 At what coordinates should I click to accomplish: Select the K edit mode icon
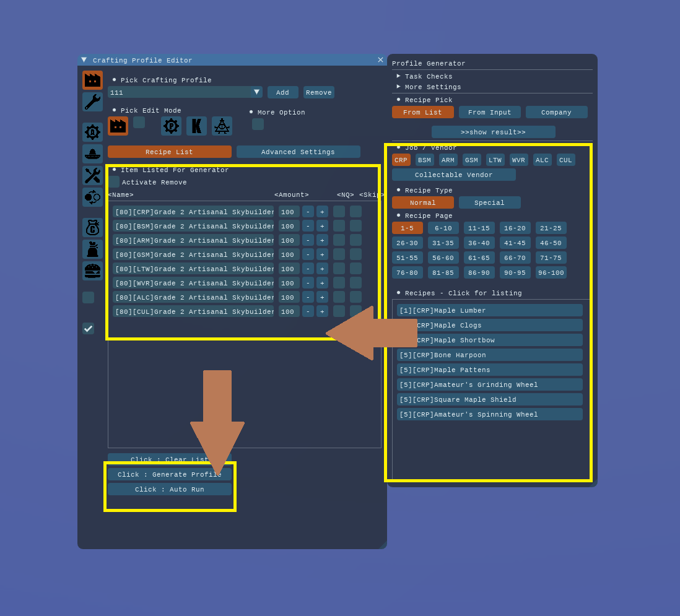(x=196, y=126)
